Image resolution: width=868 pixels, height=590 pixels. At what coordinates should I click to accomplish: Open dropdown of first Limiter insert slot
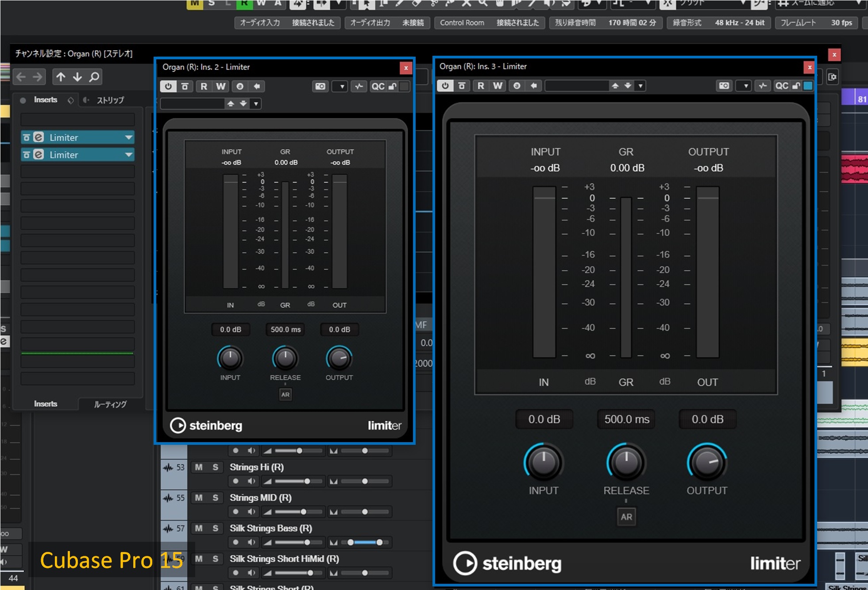click(128, 137)
